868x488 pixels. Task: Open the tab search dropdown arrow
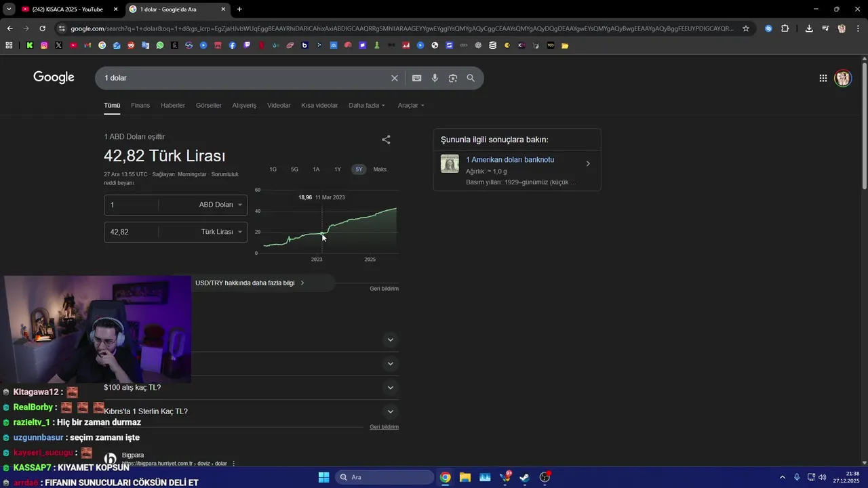[x=9, y=9]
